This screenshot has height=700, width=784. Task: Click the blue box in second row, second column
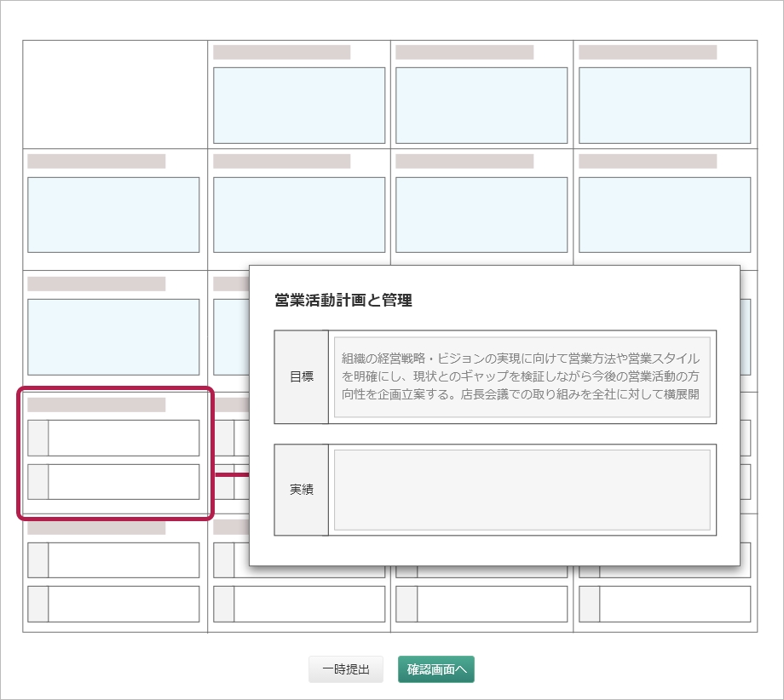(x=299, y=215)
